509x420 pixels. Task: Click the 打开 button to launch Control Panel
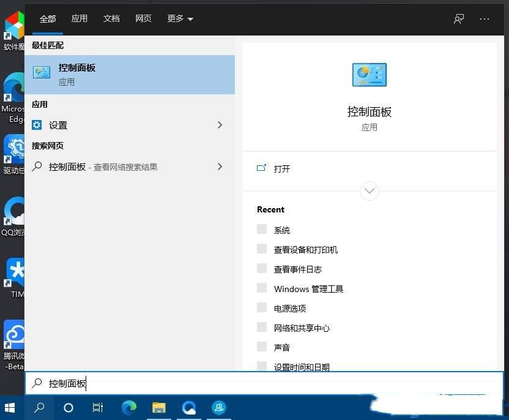[281, 169]
